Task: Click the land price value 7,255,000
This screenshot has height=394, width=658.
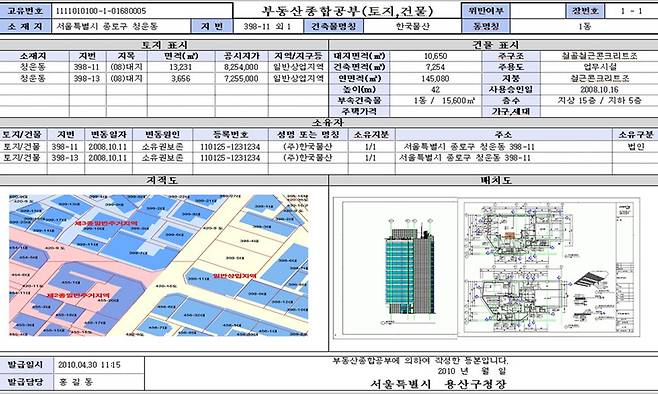Action: 241,78
